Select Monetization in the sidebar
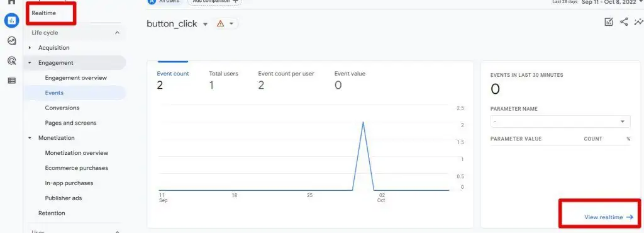This screenshot has height=233, width=644. (56, 138)
